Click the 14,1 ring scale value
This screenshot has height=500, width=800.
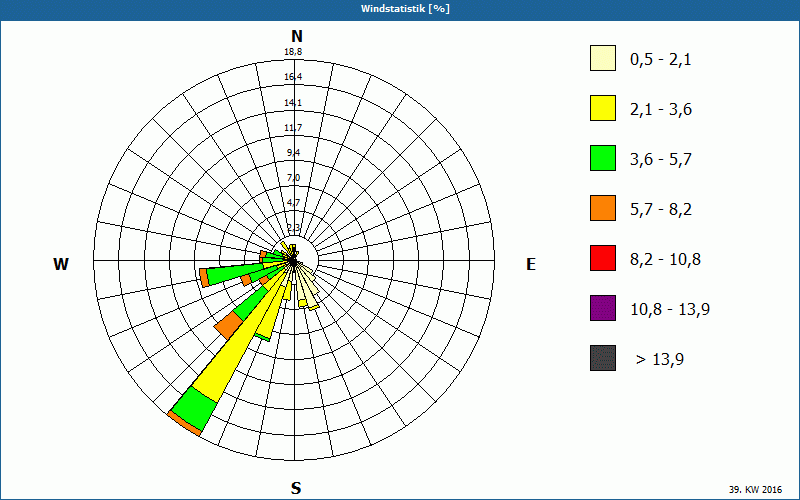coord(293,103)
